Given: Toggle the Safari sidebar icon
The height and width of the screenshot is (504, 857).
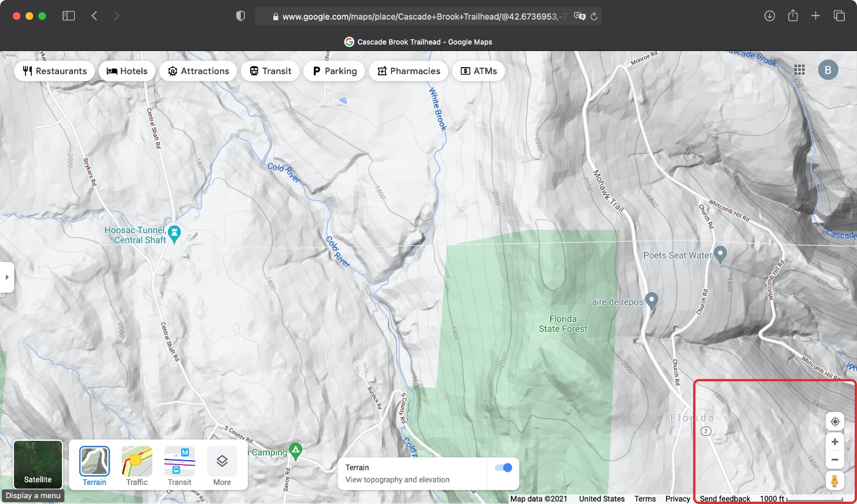Looking at the screenshot, I should [x=68, y=16].
